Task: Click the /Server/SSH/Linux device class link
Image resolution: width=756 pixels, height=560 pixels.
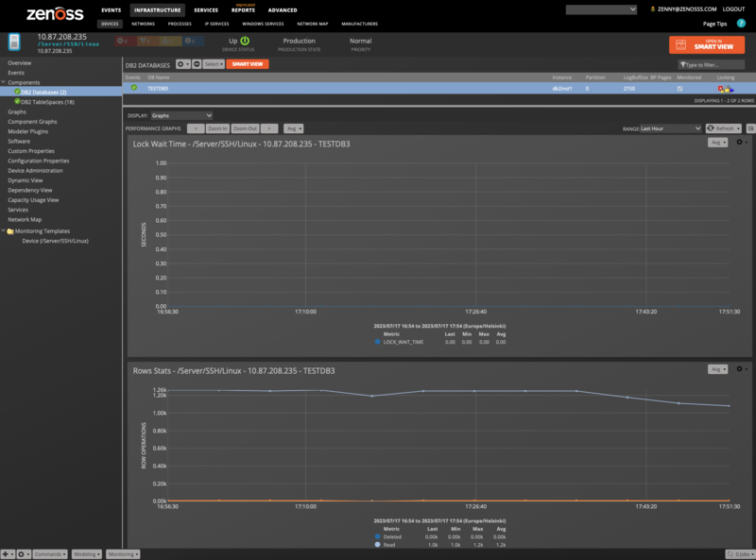Action: point(68,43)
